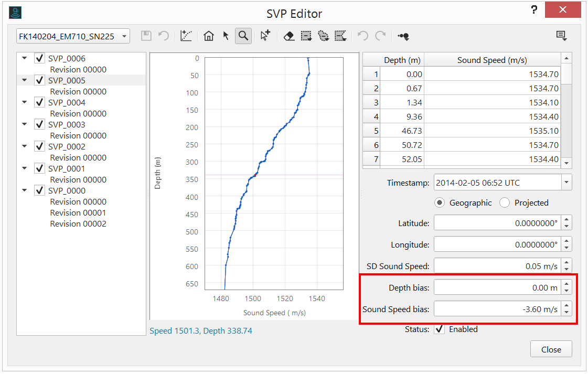The height and width of the screenshot is (374, 588).
Task: Select SVP_0003 in the profile list
Action: 67,125
